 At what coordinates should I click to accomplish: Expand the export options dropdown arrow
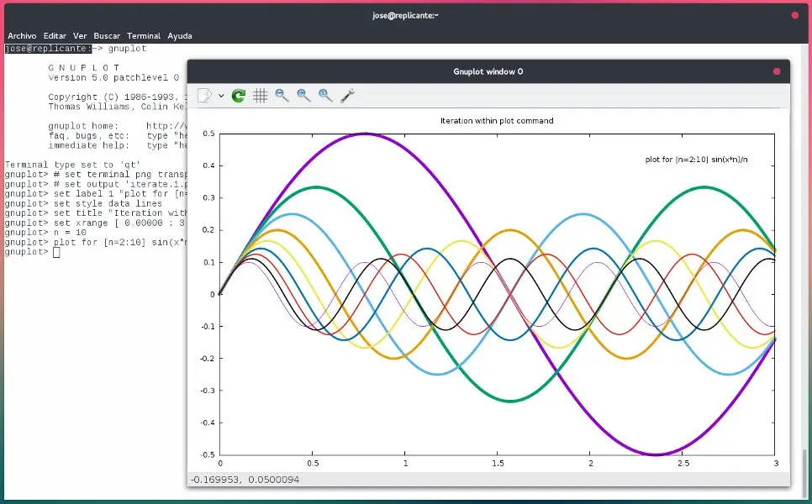click(221, 95)
